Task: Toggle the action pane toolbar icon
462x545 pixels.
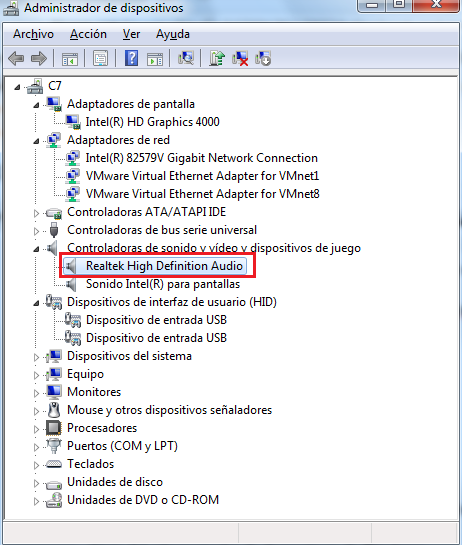Action: click(155, 59)
